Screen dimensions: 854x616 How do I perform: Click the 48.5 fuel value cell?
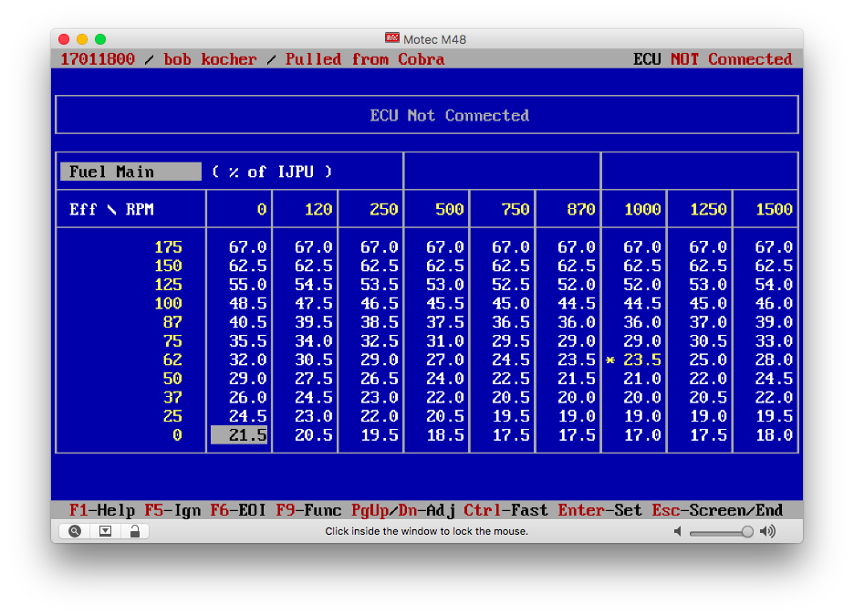[x=248, y=303]
